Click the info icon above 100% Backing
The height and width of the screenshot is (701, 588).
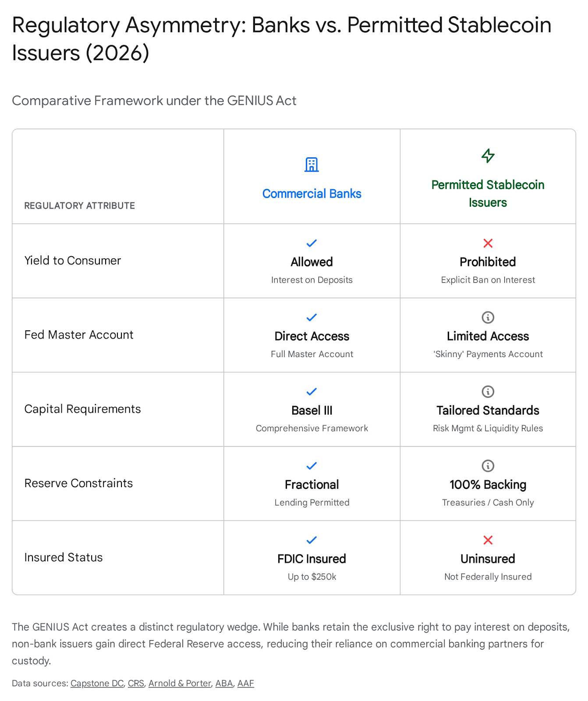tap(488, 466)
